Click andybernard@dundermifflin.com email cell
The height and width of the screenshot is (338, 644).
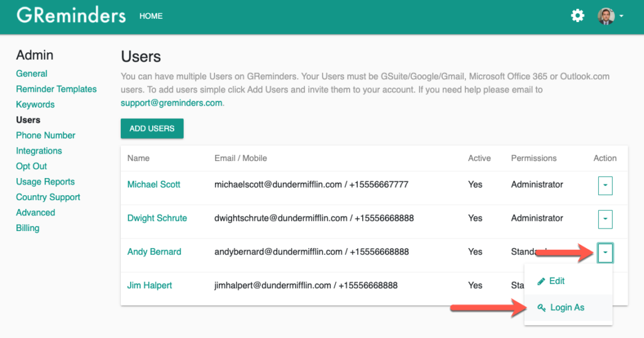click(x=312, y=252)
